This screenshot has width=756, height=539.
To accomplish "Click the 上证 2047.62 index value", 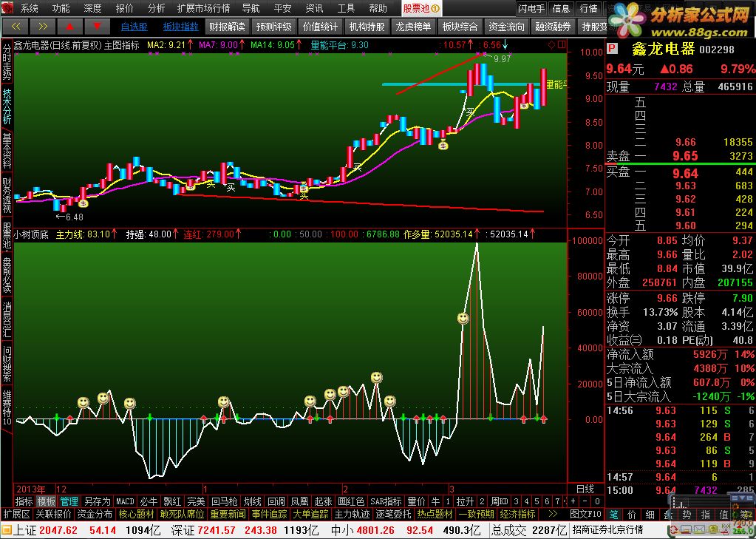I will coord(58,531).
